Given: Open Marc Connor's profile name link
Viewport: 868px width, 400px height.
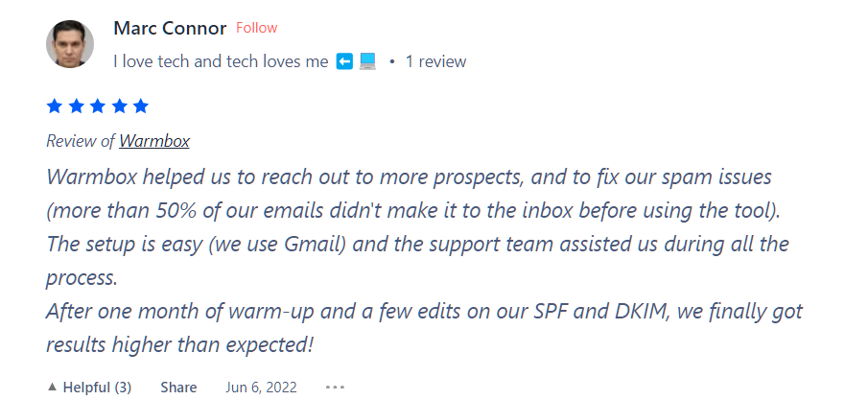Looking at the screenshot, I should tap(170, 28).
